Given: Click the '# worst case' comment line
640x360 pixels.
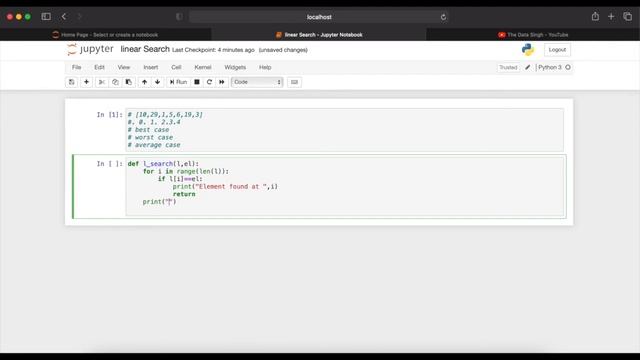Looking at the screenshot, I should 150,138.
